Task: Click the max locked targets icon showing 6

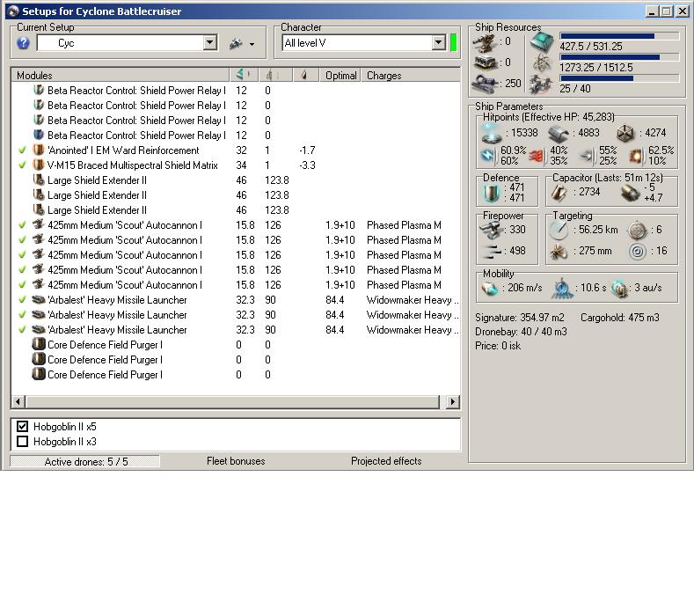Action: point(638,230)
